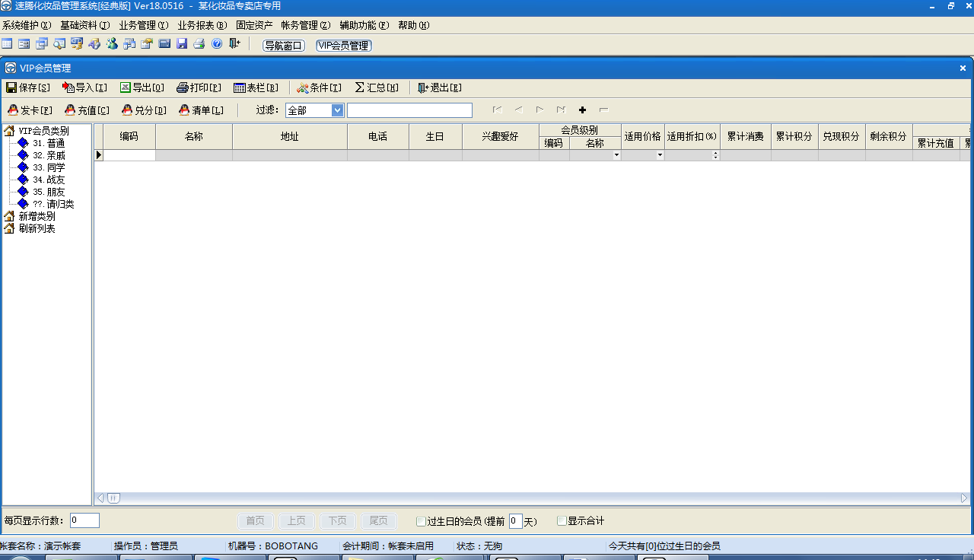This screenshot has height=560, width=974.
Task: Select the ??.请归类 uncategorized tree item
Action: [x=53, y=204]
